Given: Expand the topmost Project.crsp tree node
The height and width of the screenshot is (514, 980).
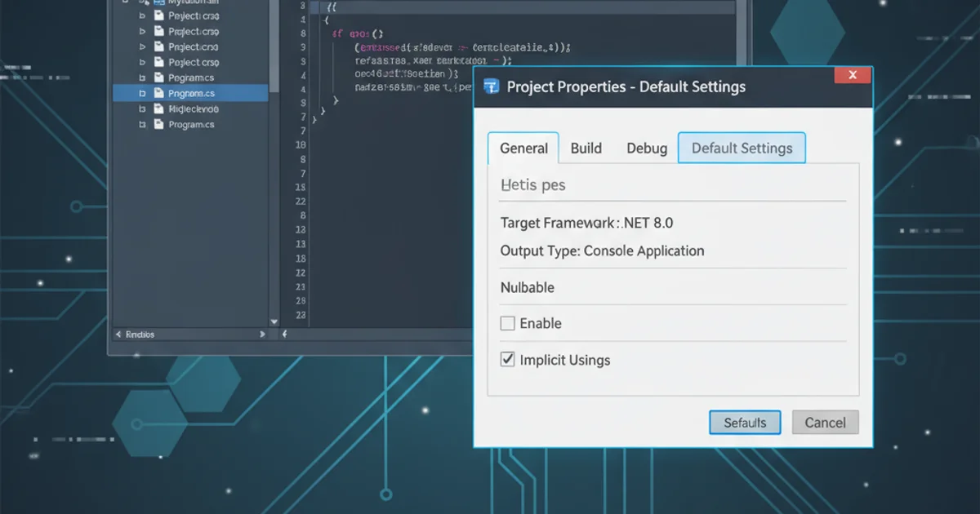Looking at the screenshot, I should (142, 16).
